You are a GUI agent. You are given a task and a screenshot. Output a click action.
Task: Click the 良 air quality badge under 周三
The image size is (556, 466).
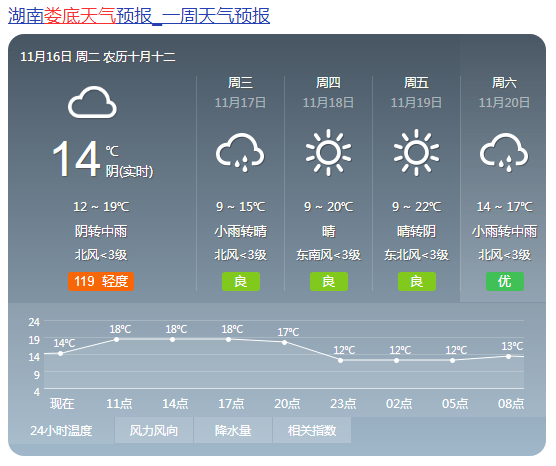(241, 281)
